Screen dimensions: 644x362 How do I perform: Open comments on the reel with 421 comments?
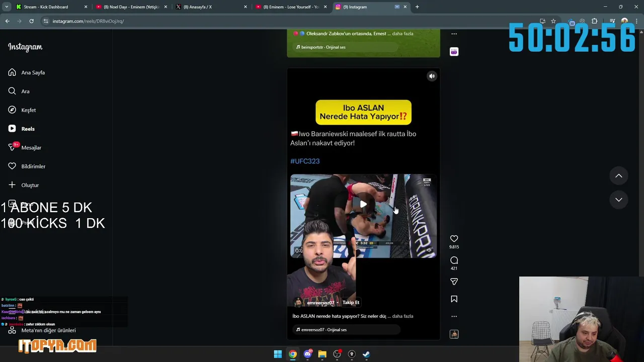pos(454,260)
